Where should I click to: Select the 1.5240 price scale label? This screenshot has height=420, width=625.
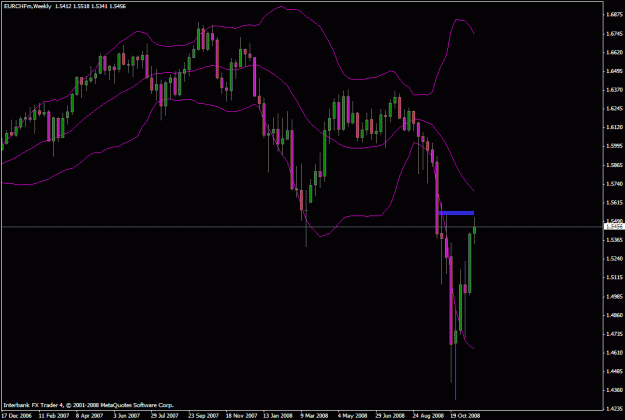(x=614, y=259)
